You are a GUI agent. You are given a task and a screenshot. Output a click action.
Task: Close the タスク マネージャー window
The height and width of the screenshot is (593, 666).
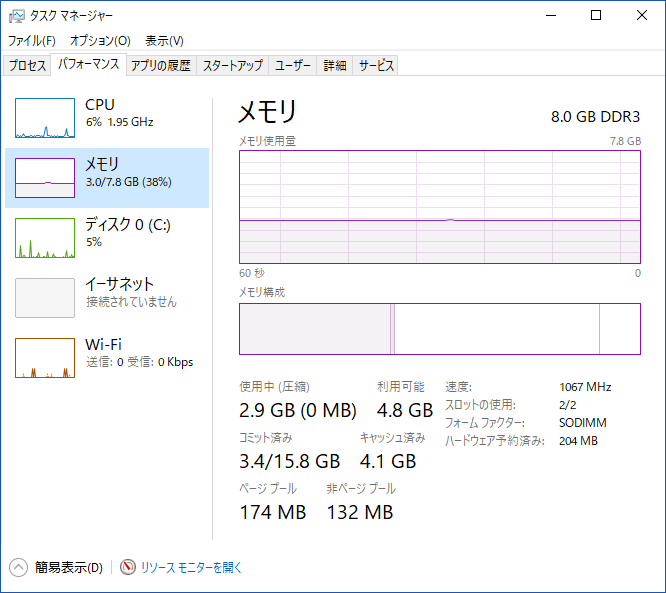pos(642,15)
